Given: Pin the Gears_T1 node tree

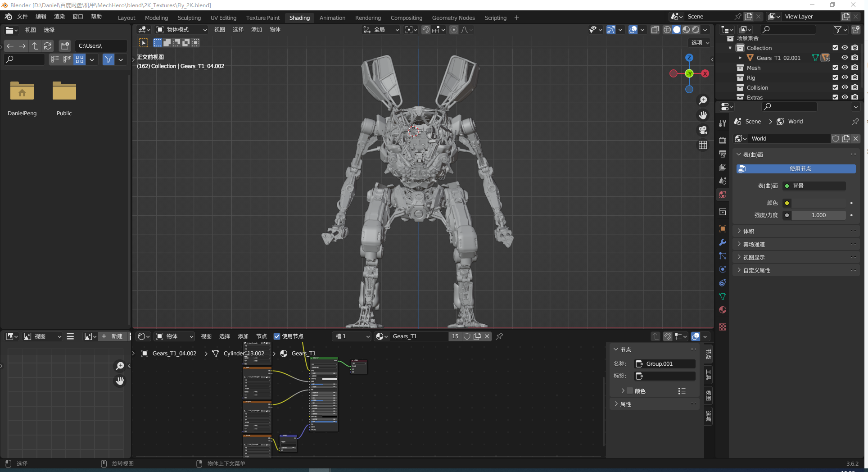Looking at the screenshot, I should [499, 336].
